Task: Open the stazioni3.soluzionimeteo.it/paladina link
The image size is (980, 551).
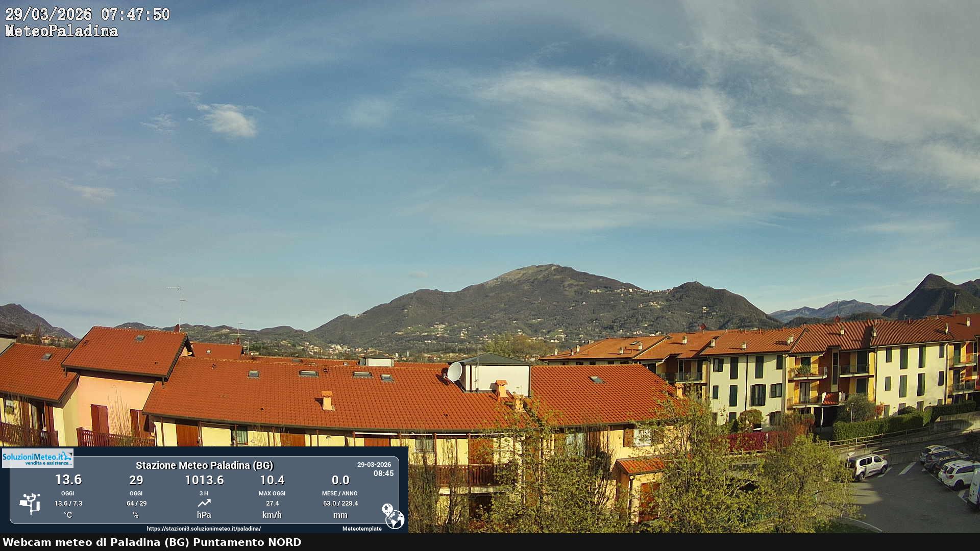Action: (204, 529)
